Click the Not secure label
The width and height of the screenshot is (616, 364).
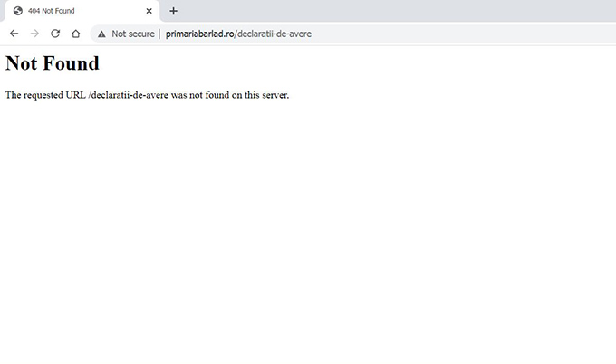click(133, 34)
